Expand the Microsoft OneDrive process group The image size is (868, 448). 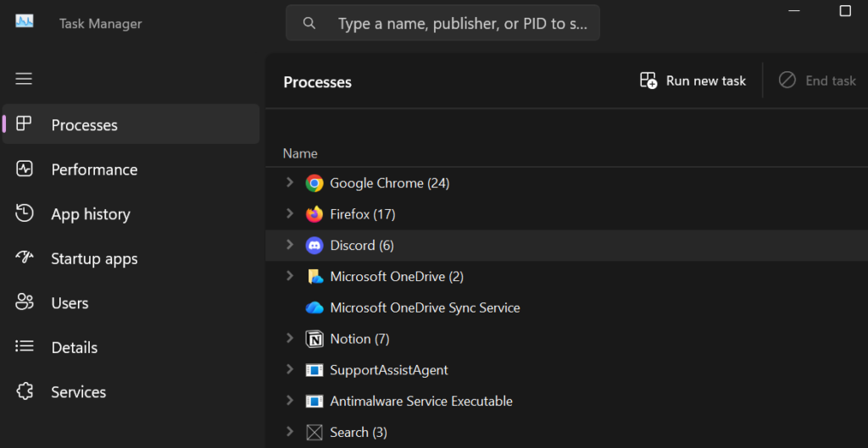[x=290, y=275]
